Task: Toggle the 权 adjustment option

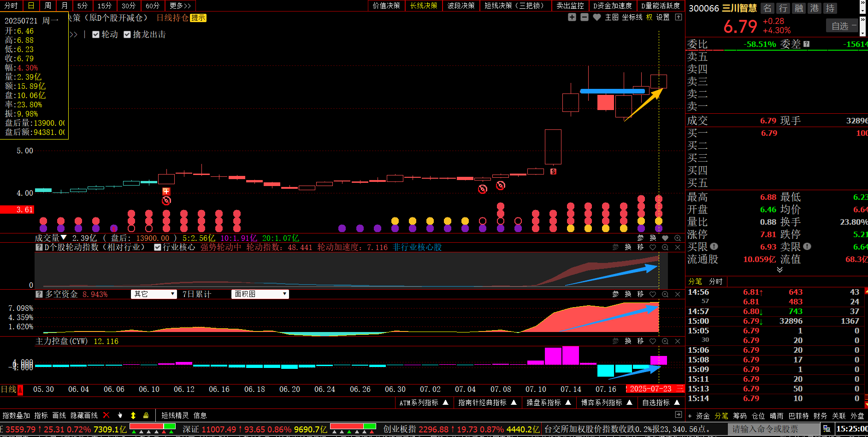Action: coord(650,17)
